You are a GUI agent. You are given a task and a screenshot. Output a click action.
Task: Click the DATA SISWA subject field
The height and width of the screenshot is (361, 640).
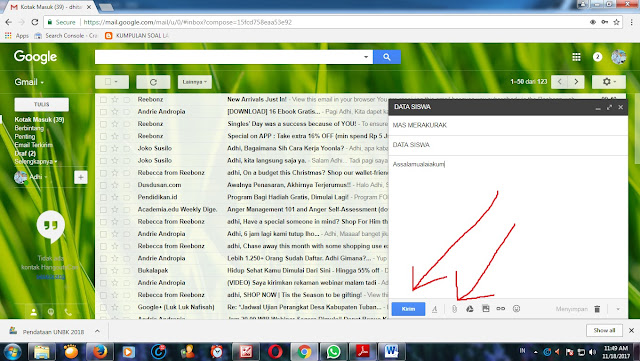pos(508,145)
